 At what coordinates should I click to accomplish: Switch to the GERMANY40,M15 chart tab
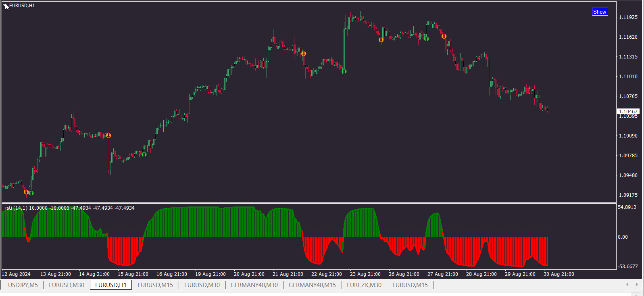point(312,285)
